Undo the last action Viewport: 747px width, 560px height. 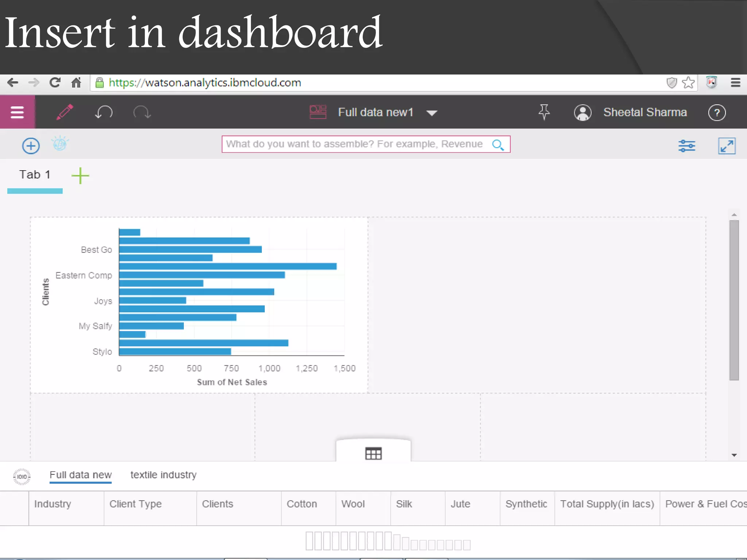click(104, 112)
